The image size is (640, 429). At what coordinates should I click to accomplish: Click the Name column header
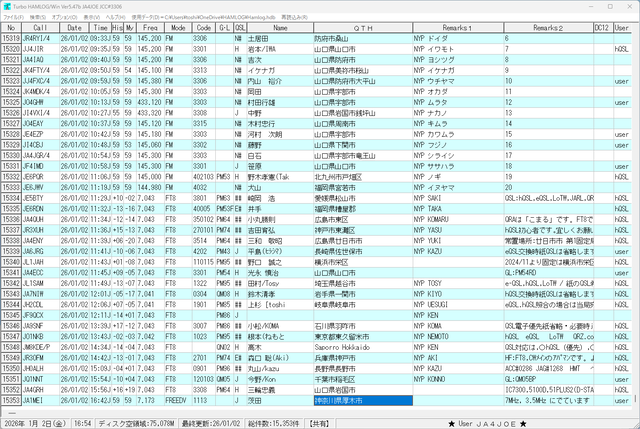pos(280,28)
